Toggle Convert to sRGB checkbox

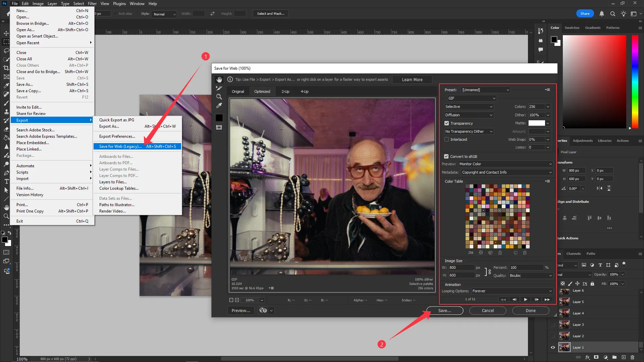coord(446,157)
